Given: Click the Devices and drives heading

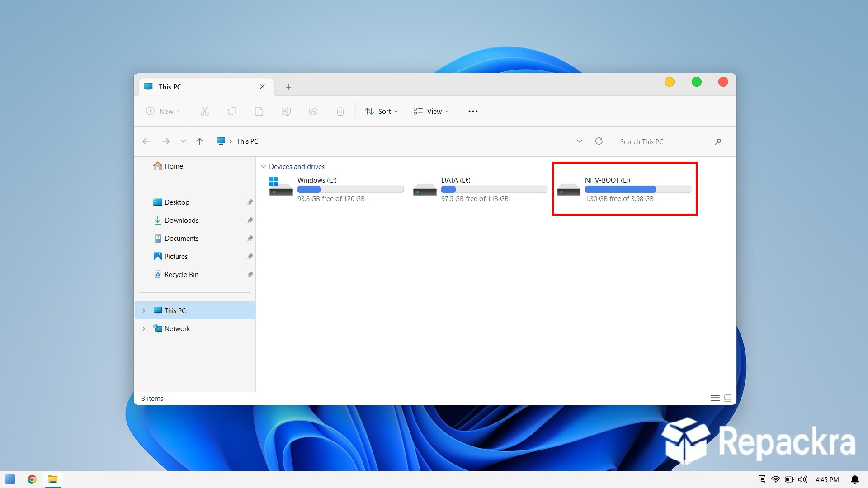Looking at the screenshot, I should [x=297, y=167].
